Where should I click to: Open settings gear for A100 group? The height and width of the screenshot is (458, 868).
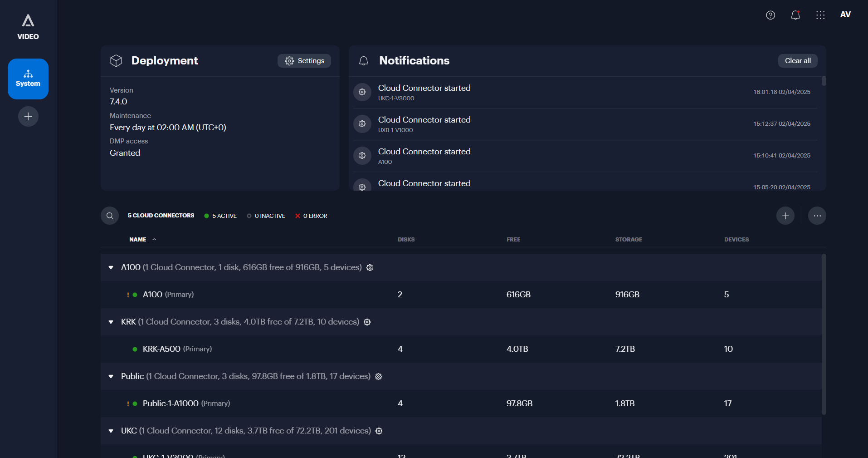[x=370, y=268]
